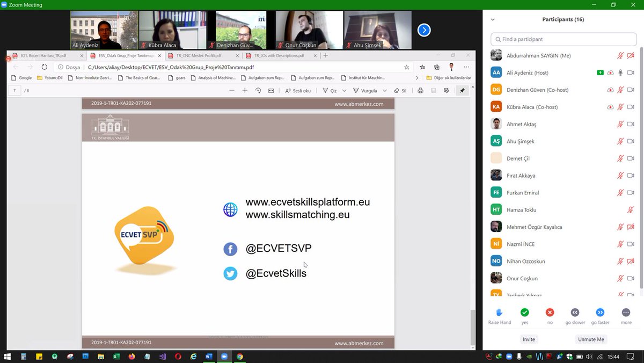644x363 pixels.
Task: Click the browser address bar
Action: (x=235, y=67)
